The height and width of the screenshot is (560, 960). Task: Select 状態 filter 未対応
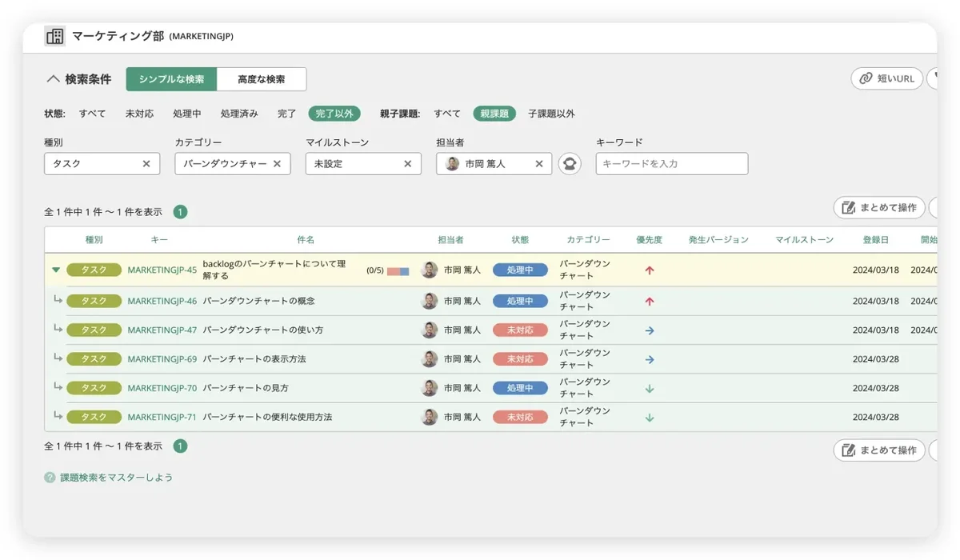point(139,114)
